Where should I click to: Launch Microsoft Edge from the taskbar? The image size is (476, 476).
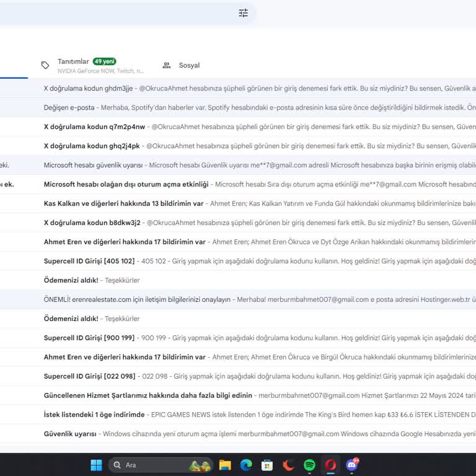(x=246, y=465)
